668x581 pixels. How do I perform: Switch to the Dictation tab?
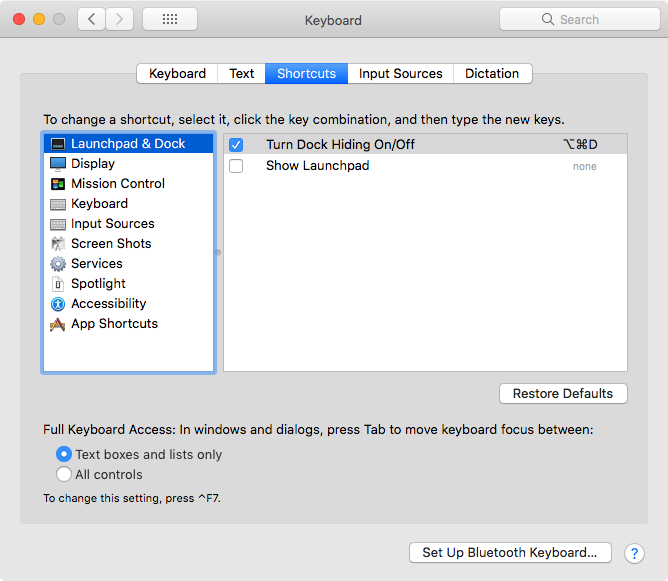[492, 74]
